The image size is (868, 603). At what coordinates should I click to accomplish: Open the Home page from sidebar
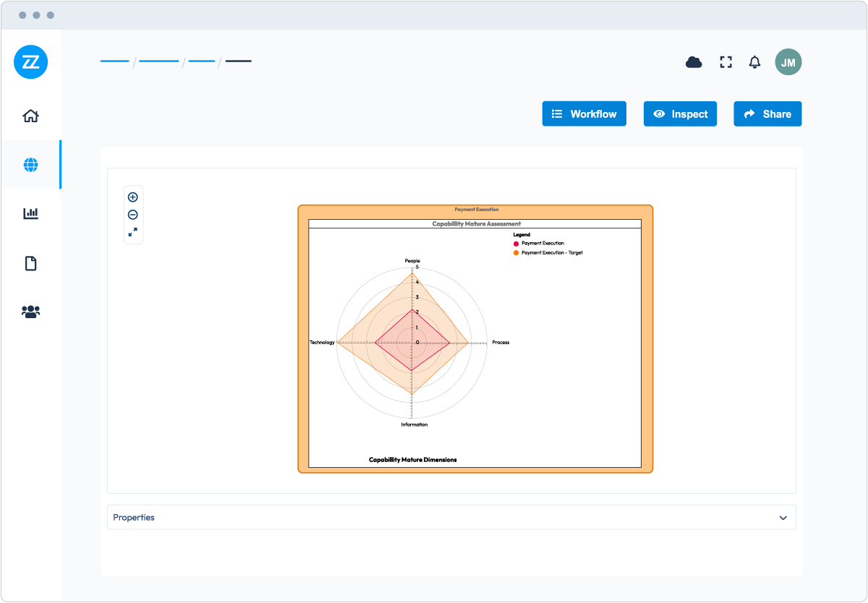30,116
